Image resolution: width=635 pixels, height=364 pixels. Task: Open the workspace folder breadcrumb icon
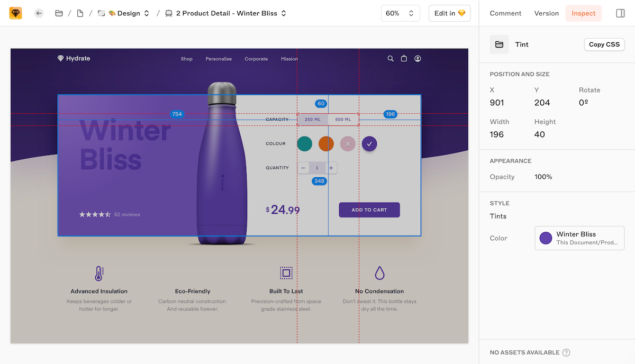59,13
